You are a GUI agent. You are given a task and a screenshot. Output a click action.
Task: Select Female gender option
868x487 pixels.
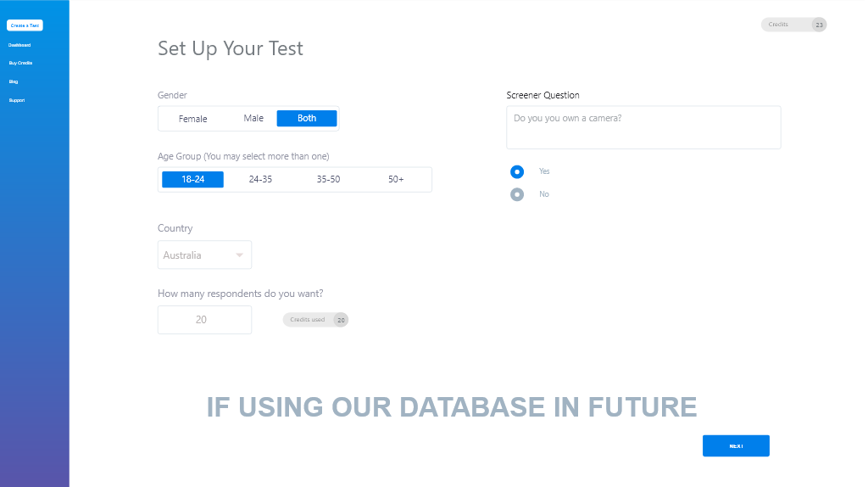[192, 119]
